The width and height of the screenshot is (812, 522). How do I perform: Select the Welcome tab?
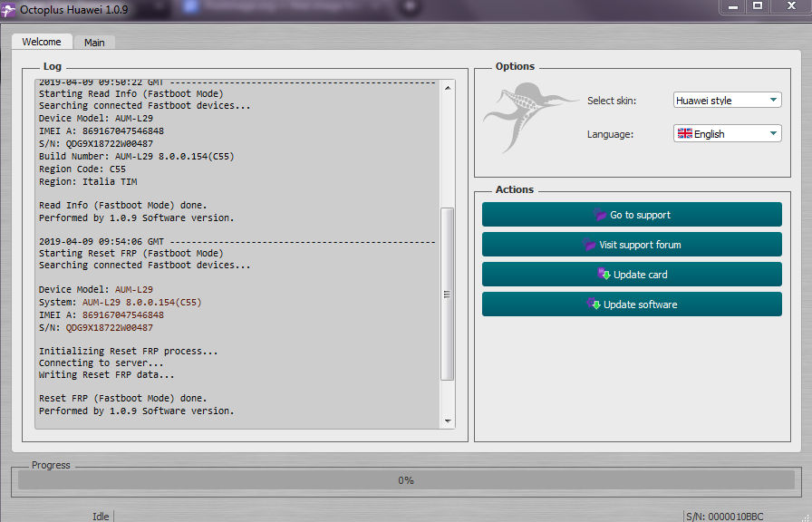point(42,42)
